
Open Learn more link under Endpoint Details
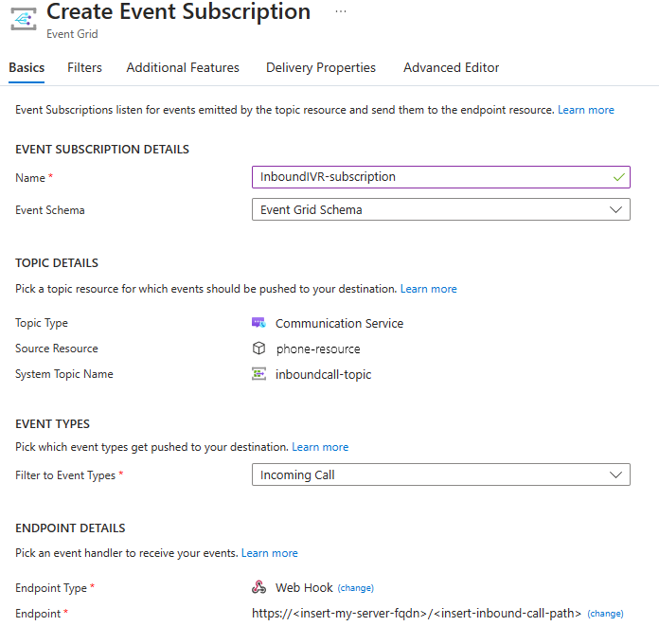270,553
